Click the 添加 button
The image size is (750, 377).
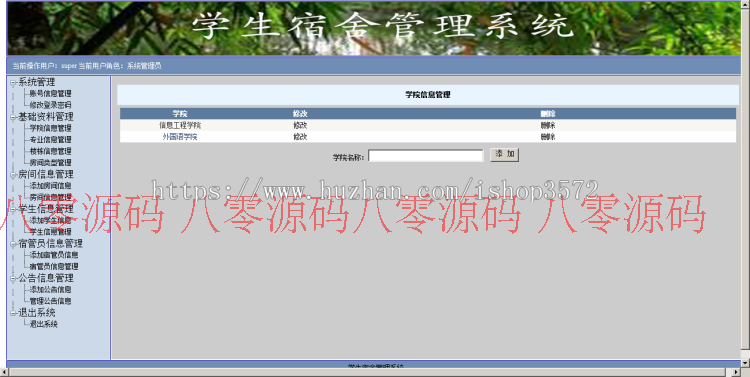[x=505, y=155]
